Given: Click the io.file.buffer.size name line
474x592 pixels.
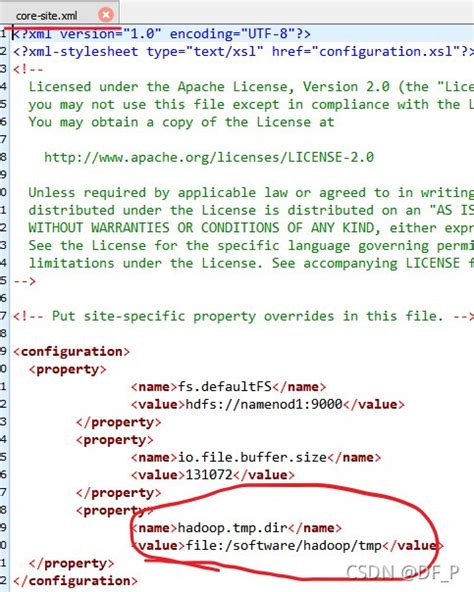Looking at the screenshot, I should (x=256, y=457).
